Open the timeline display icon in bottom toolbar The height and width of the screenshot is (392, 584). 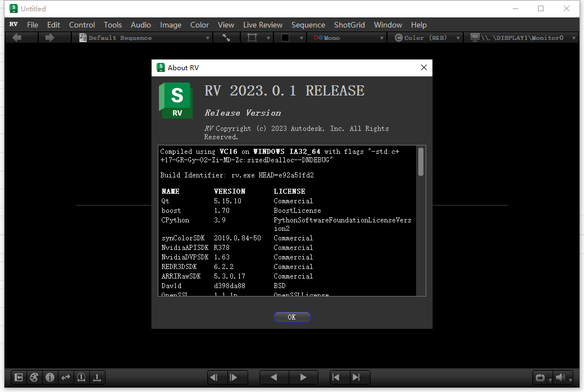point(97,377)
